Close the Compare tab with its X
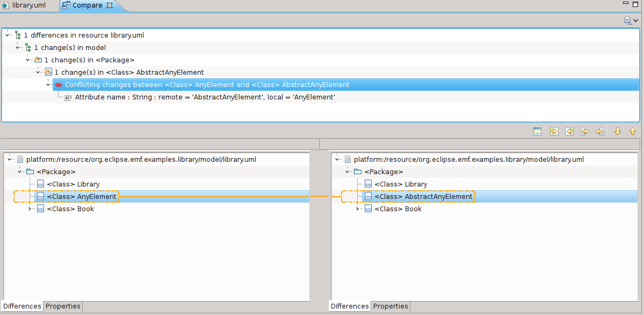 click(109, 6)
